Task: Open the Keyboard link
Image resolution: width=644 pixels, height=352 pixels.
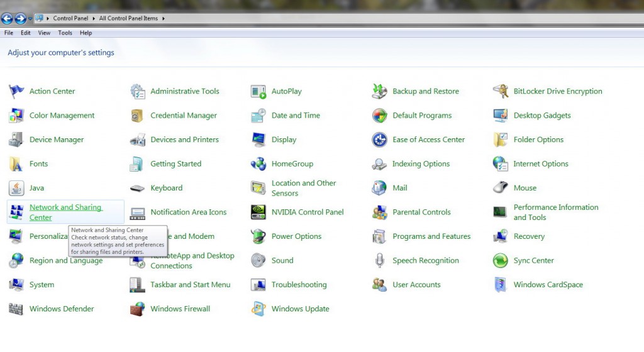Action: (x=166, y=188)
